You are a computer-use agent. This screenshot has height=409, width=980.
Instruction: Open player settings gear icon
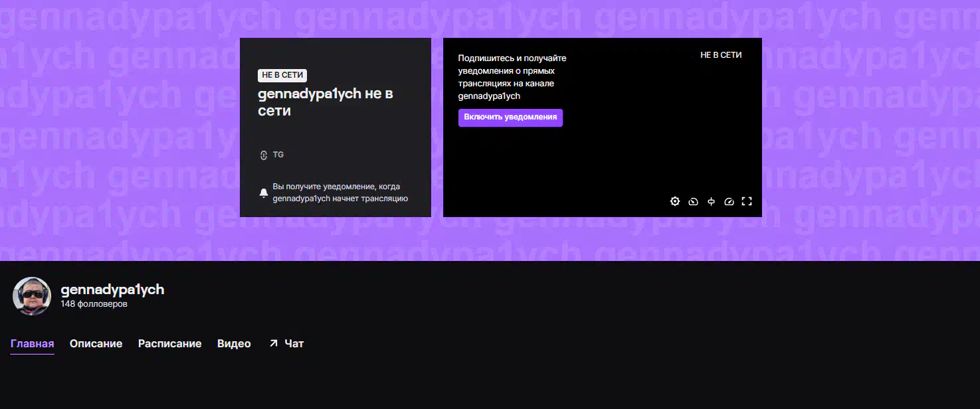coord(675,201)
